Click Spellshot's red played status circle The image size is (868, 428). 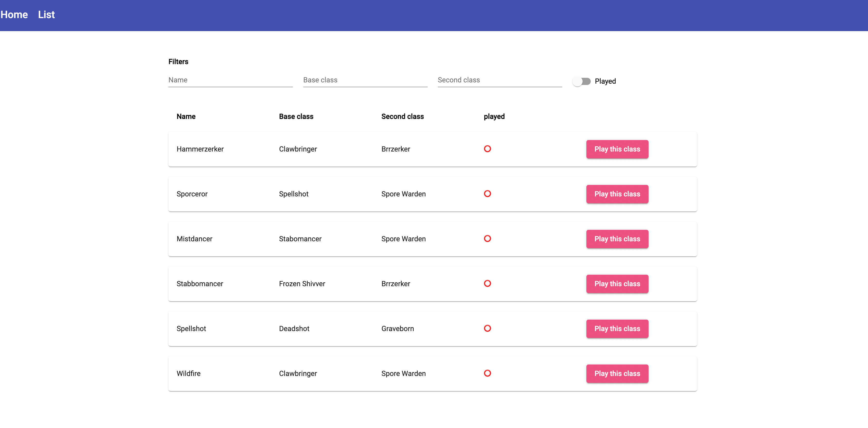coord(487,328)
